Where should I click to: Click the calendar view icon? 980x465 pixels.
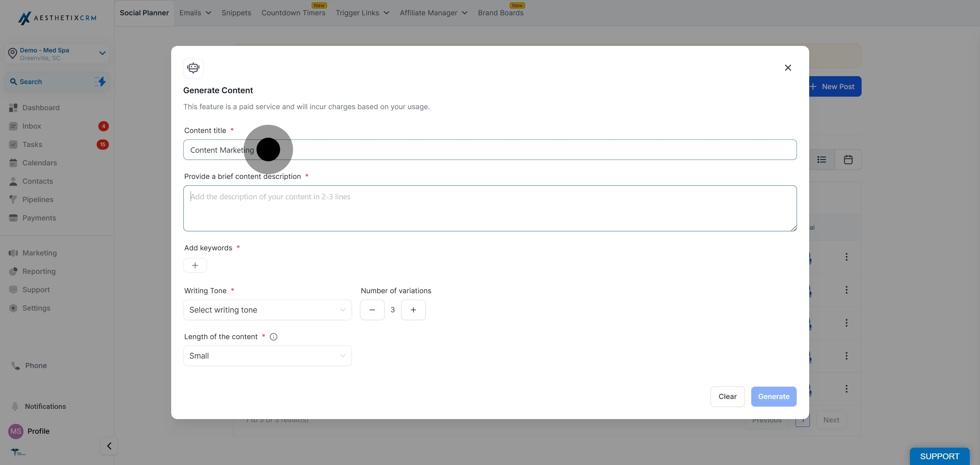pyautogui.click(x=848, y=160)
